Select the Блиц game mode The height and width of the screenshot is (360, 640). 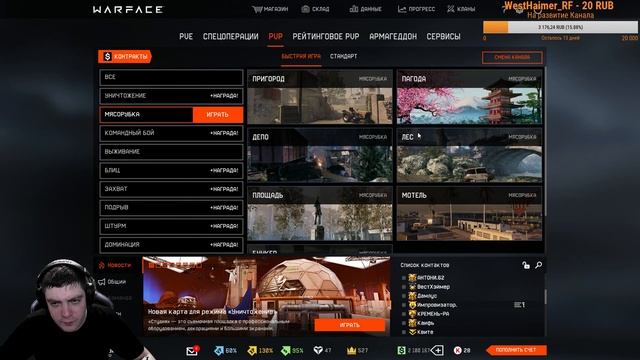tap(171, 171)
